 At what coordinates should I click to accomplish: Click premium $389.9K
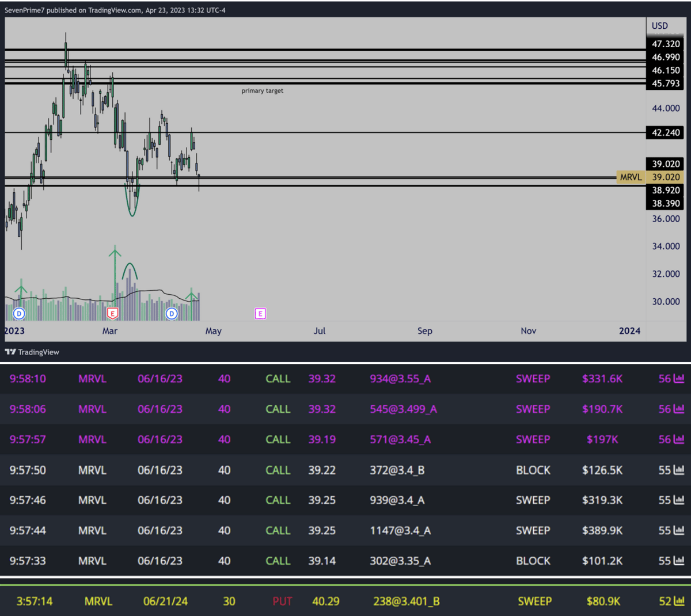(602, 531)
